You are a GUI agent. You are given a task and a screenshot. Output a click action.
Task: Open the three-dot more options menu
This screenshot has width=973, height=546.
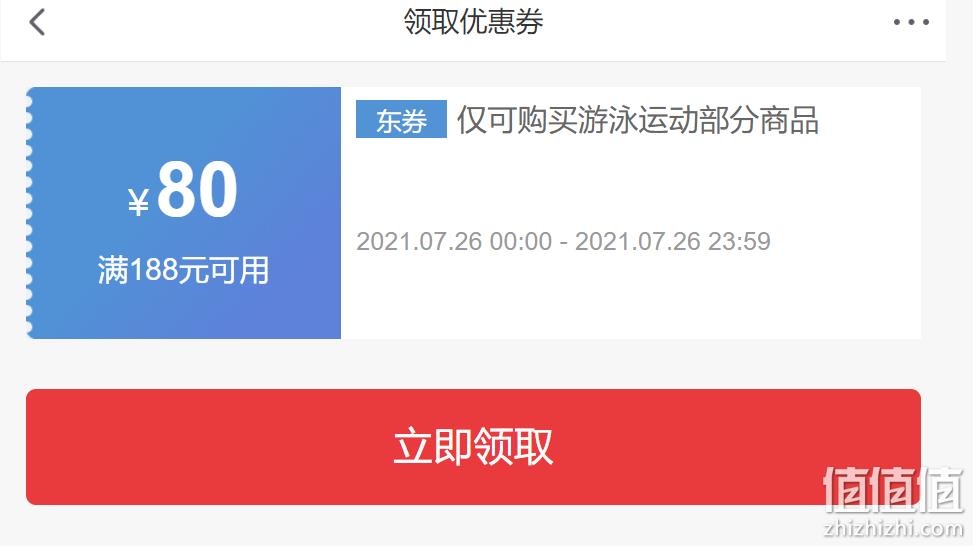(x=911, y=22)
